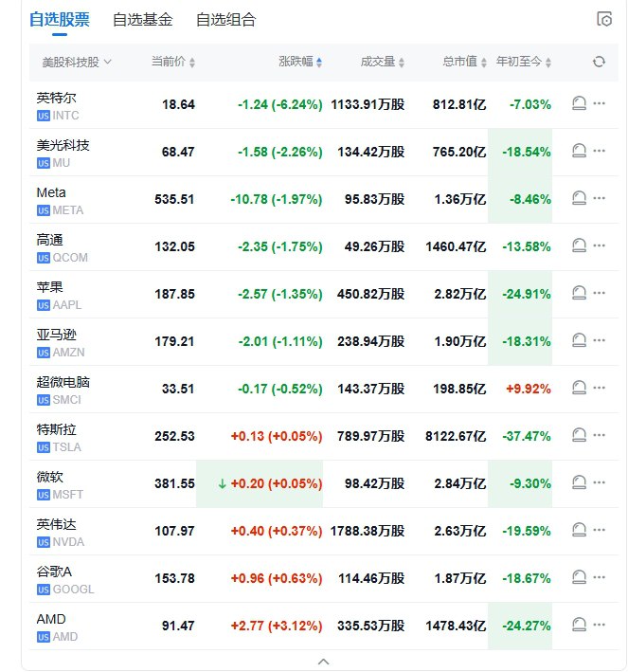Open more options for AMD row

coord(599,625)
